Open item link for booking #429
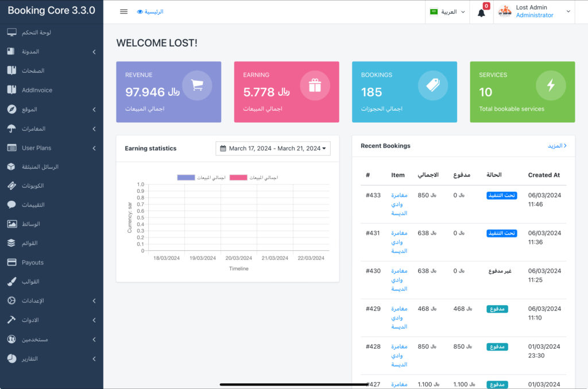Image resolution: width=588 pixels, height=389 pixels. click(x=399, y=318)
